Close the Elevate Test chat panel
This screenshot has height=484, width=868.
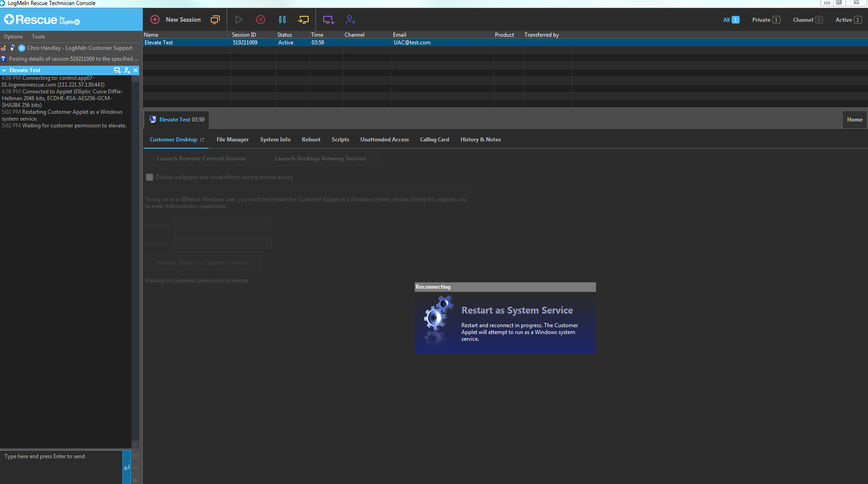click(136, 70)
